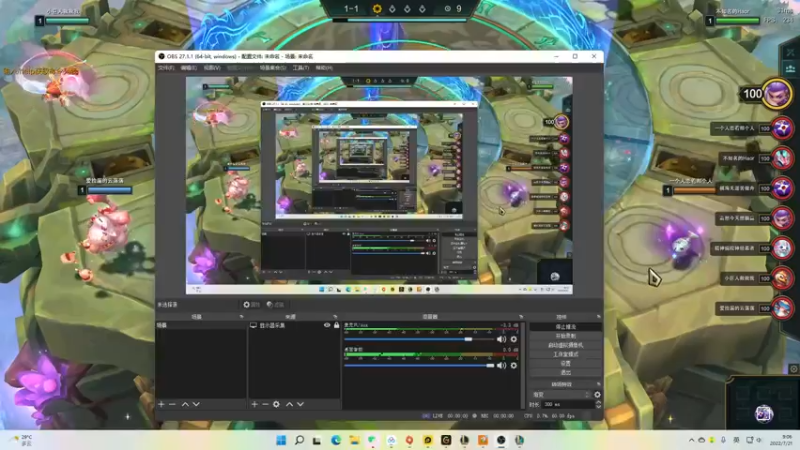
Task: Toggle lock on 显示器采集 source
Action: coord(336,325)
